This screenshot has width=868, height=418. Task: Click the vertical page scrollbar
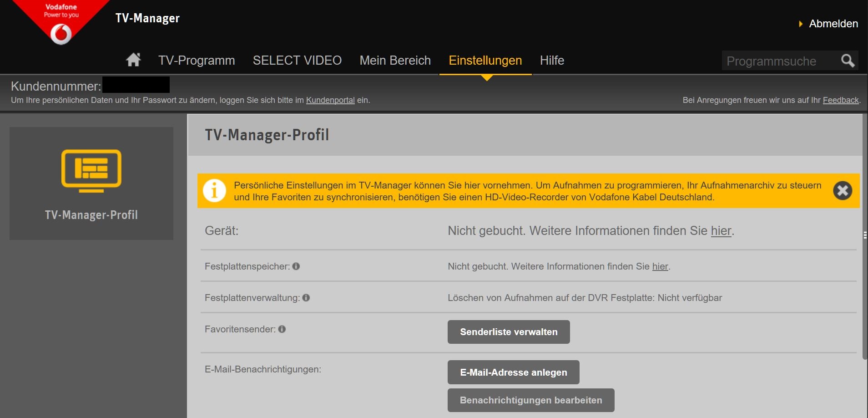pyautogui.click(x=865, y=237)
